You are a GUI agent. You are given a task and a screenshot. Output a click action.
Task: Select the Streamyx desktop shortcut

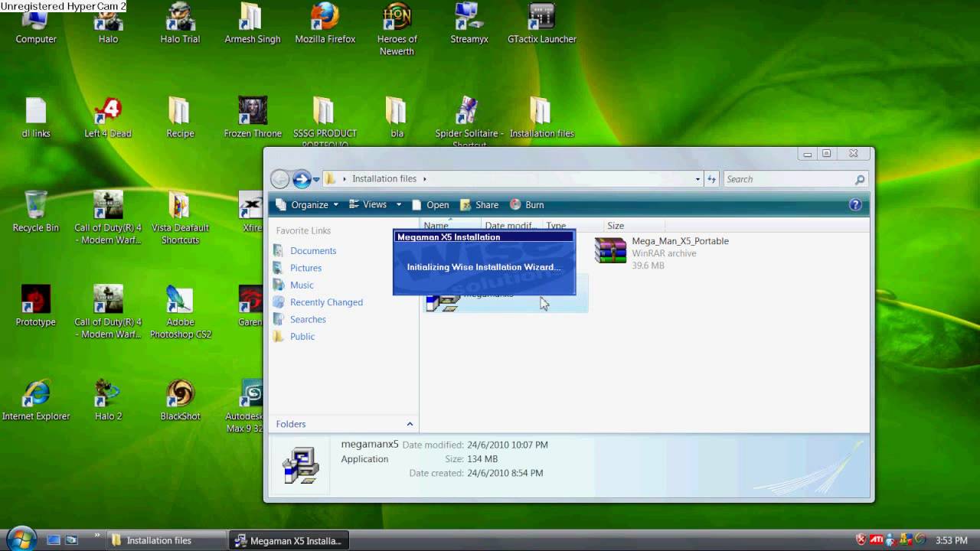pyautogui.click(x=469, y=24)
